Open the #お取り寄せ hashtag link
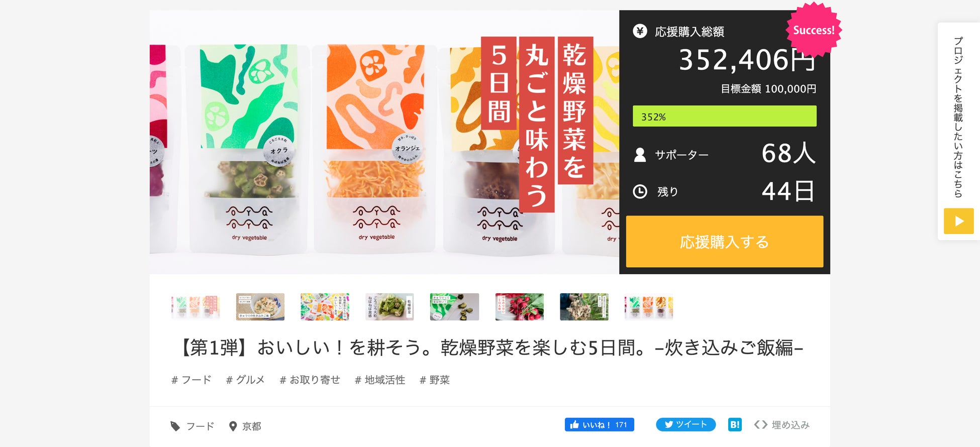The width and height of the screenshot is (980, 447). 310,380
